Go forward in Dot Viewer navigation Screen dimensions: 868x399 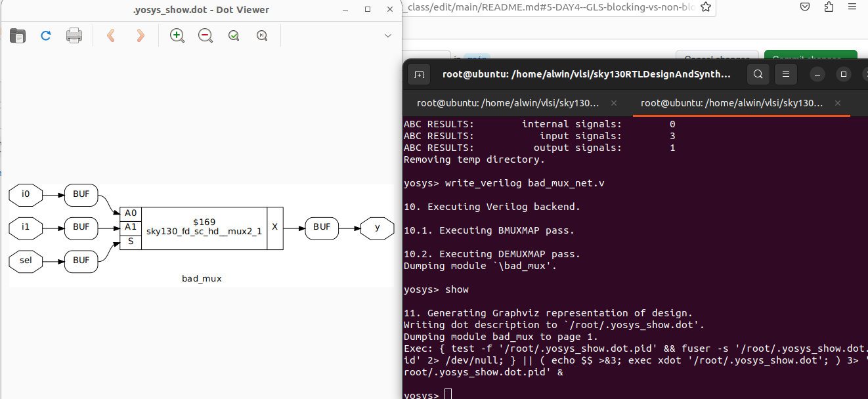[x=140, y=36]
